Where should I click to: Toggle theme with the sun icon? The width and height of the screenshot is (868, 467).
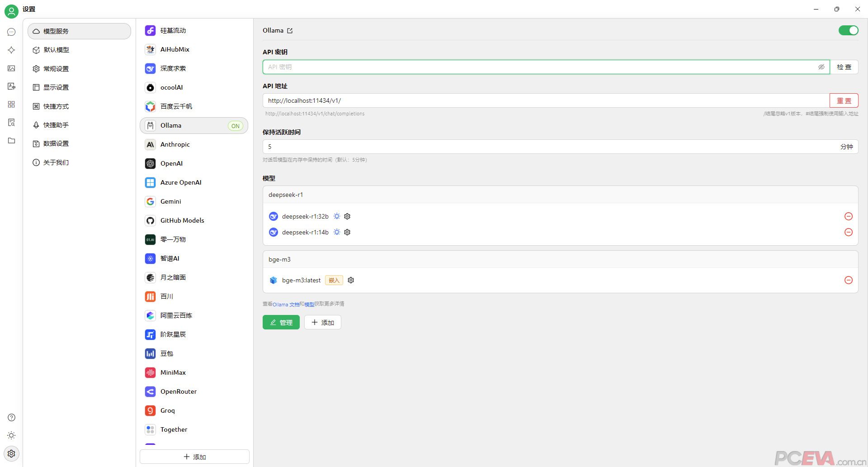(11, 435)
